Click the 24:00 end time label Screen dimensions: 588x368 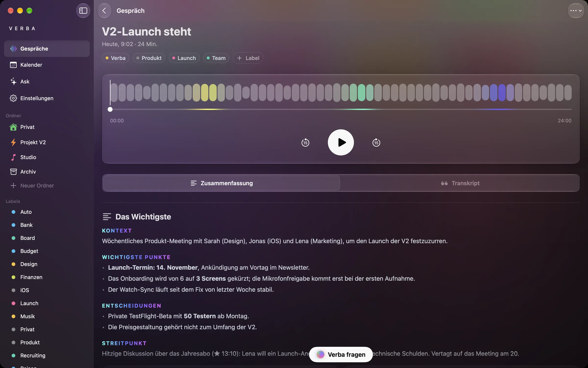click(x=564, y=121)
